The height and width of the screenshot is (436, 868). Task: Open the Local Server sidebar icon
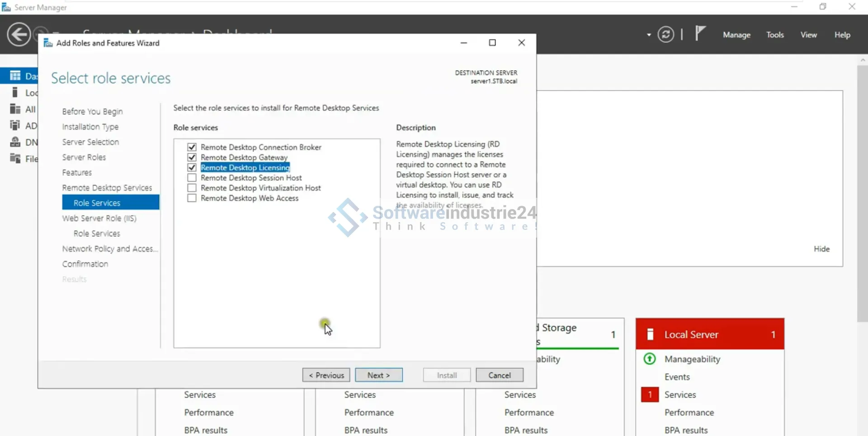[x=15, y=93]
